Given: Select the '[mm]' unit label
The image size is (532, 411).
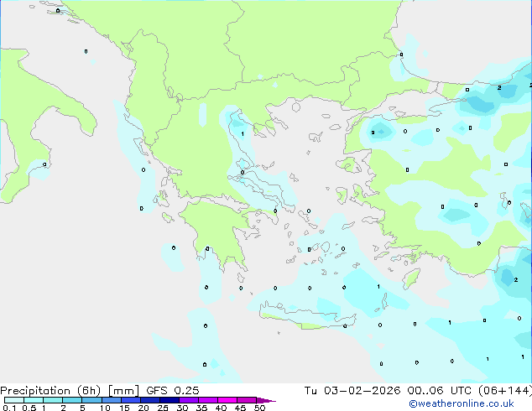Looking at the screenshot, I should pos(123,391).
